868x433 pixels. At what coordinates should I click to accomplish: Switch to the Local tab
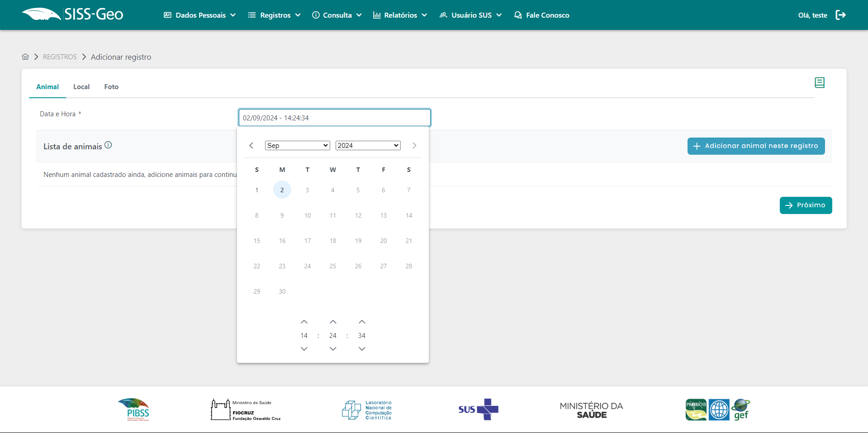[x=81, y=87]
